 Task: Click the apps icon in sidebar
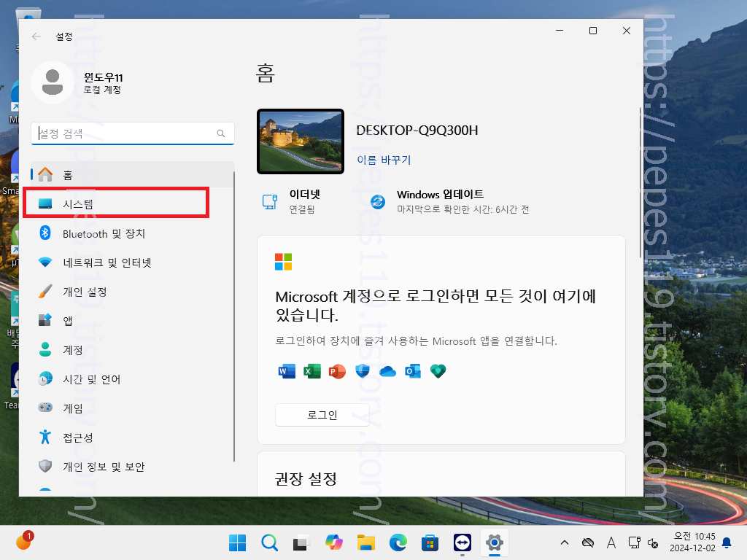pyautogui.click(x=45, y=320)
